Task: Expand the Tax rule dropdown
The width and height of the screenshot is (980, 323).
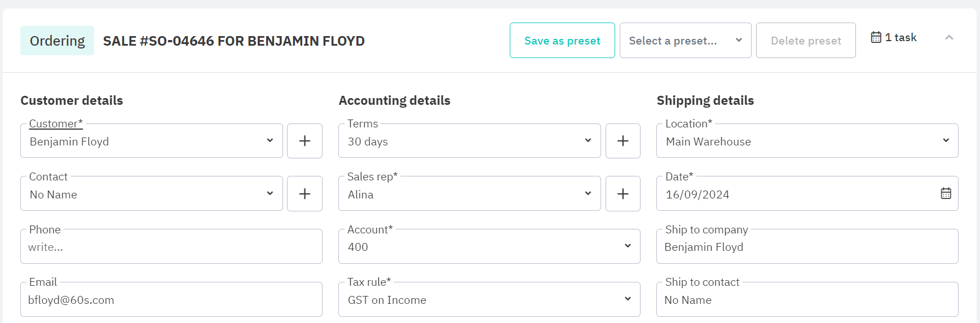Action: pyautogui.click(x=489, y=300)
